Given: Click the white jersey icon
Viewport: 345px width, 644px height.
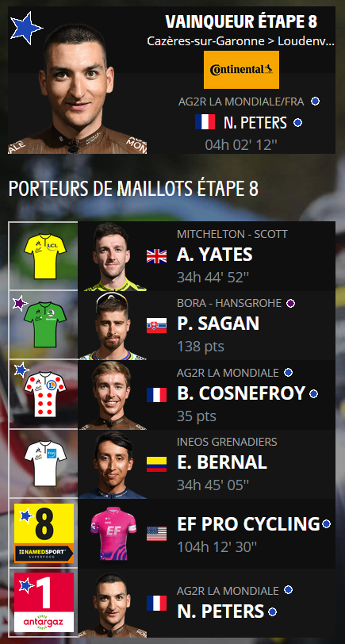Looking at the screenshot, I should 44,463.
